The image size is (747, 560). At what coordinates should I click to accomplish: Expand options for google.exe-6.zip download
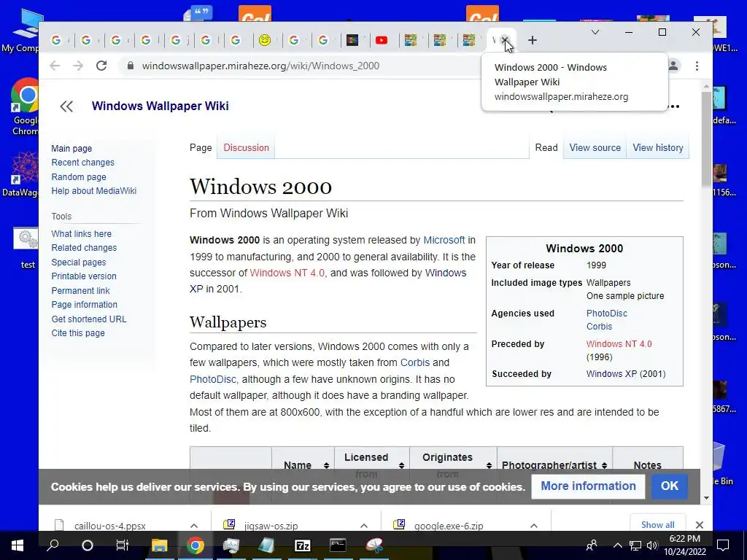tap(533, 526)
